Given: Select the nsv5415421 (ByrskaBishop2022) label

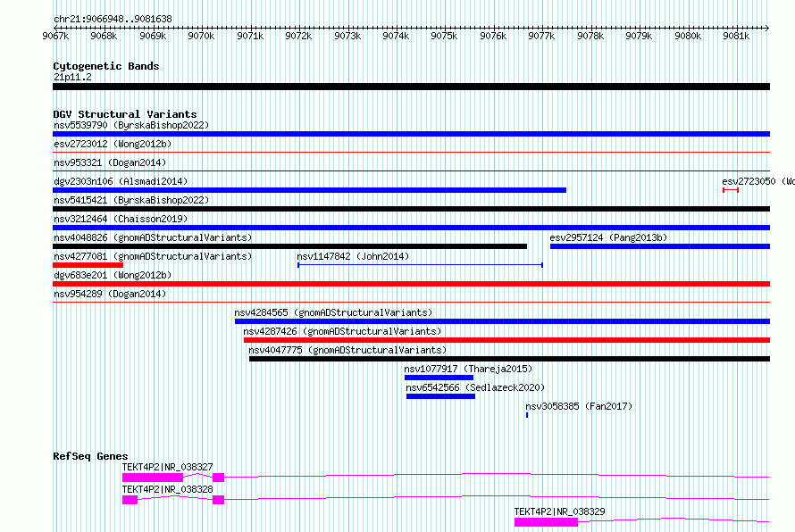Looking at the screenshot, I should tap(131, 200).
